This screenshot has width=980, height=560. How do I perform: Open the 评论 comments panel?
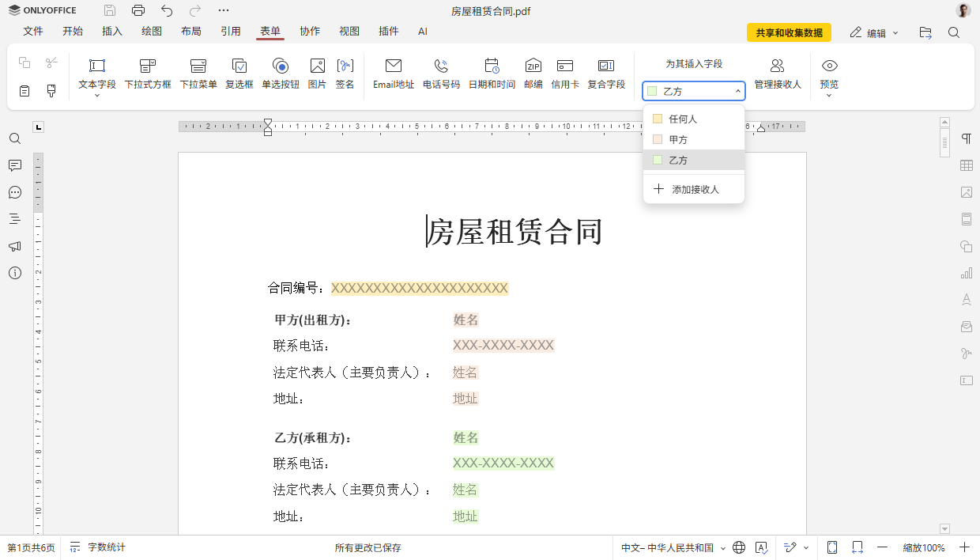tap(14, 166)
